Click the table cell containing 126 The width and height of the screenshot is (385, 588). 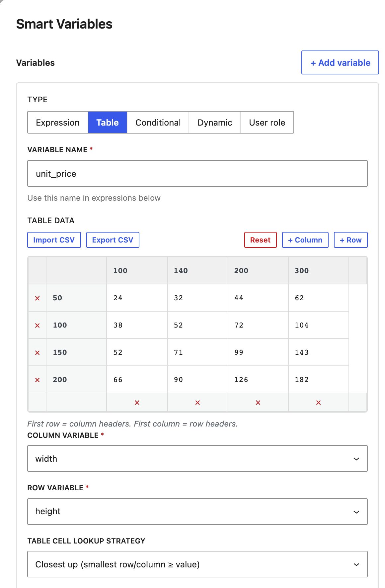click(x=258, y=380)
